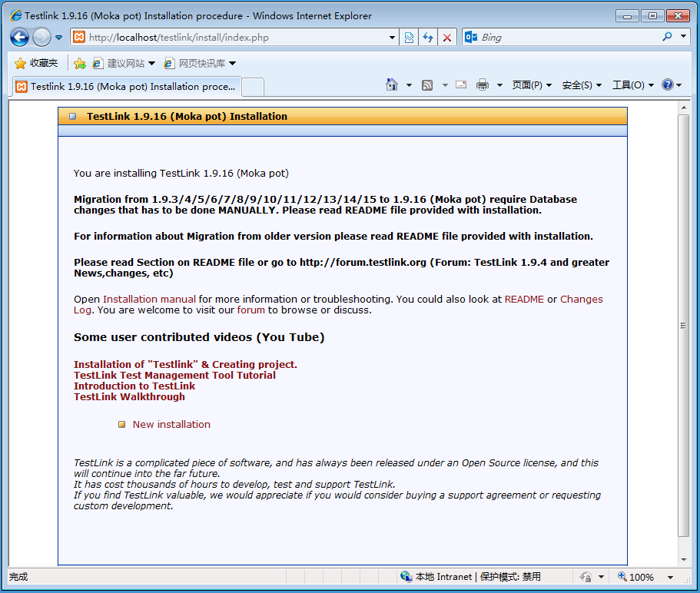Open search provider dropdown arrow

pyautogui.click(x=684, y=36)
